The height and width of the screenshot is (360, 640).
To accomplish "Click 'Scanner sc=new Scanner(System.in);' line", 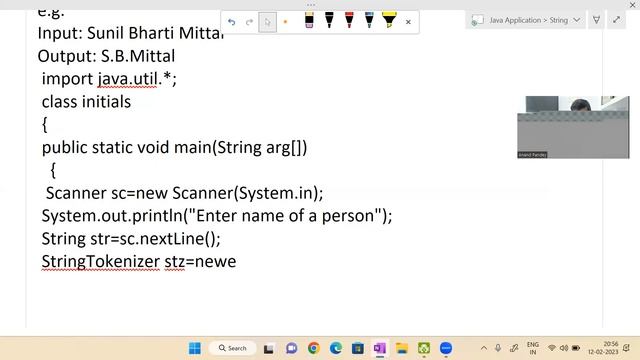I will pos(184,193).
